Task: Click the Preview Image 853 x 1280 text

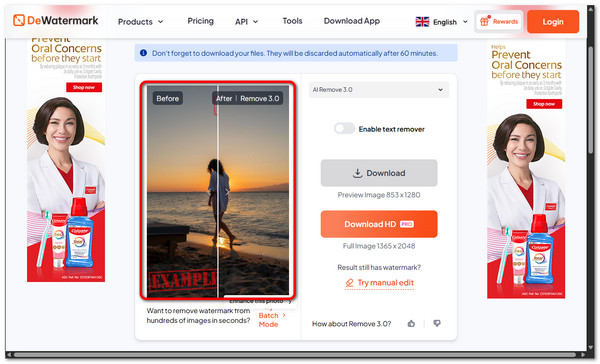Action: click(x=379, y=195)
